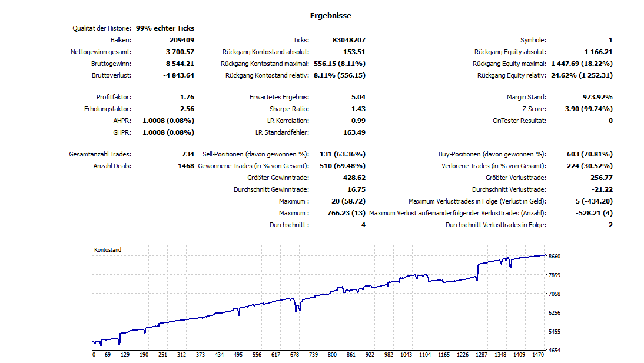Image resolution: width=644 pixels, height=363 pixels.
Task: Click the Anzahl Deals value 1468
Action: 186,166
